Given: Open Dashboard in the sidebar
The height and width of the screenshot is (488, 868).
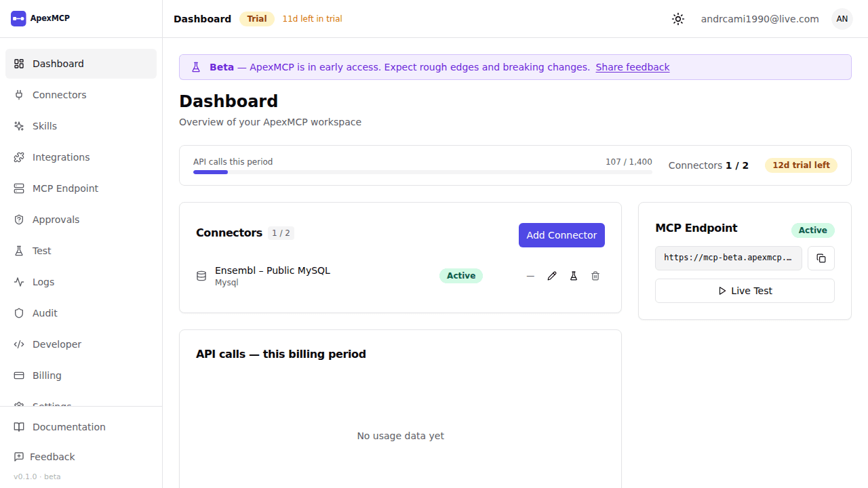Looking at the screenshot, I should 81,64.
